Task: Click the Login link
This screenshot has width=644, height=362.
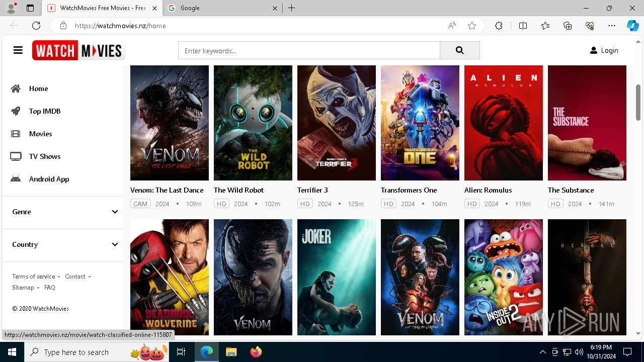Action: pos(609,50)
